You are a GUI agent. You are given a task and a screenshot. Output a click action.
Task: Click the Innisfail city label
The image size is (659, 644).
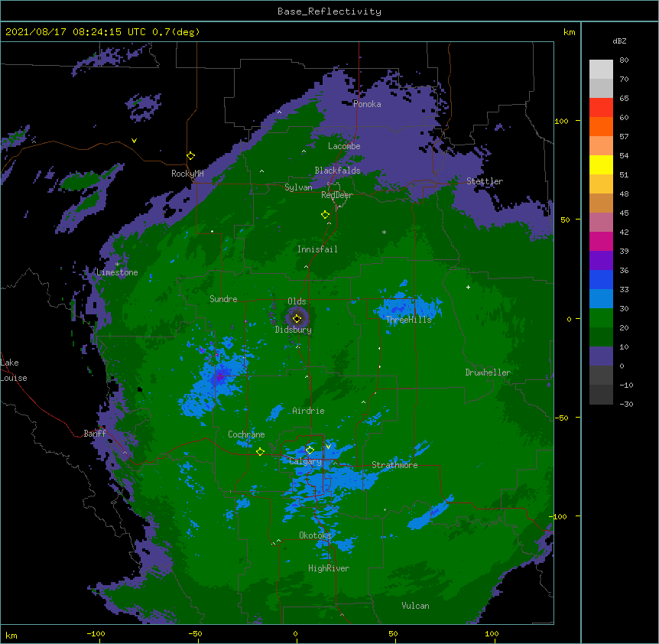317,249
